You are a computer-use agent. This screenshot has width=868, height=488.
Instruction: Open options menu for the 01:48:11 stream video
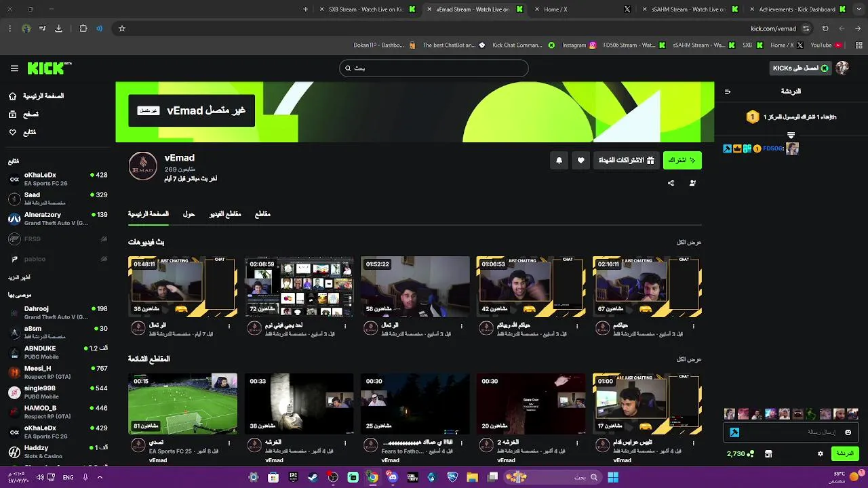click(229, 326)
